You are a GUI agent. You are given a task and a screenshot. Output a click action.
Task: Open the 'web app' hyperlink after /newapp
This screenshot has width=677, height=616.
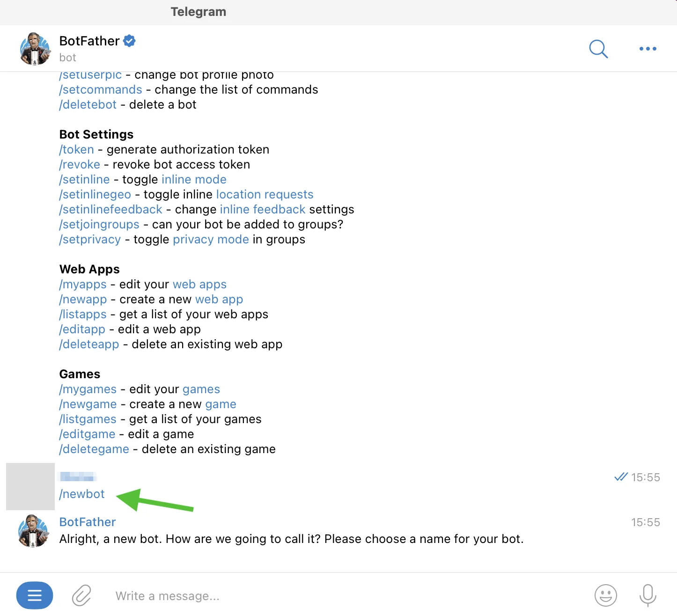click(x=219, y=299)
